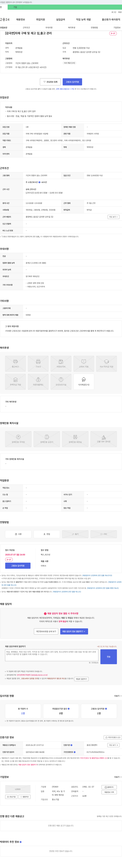122x868 pixels.
Task: Click the heart icon on 관심정보 등록
Action: click(x=44, y=82)
